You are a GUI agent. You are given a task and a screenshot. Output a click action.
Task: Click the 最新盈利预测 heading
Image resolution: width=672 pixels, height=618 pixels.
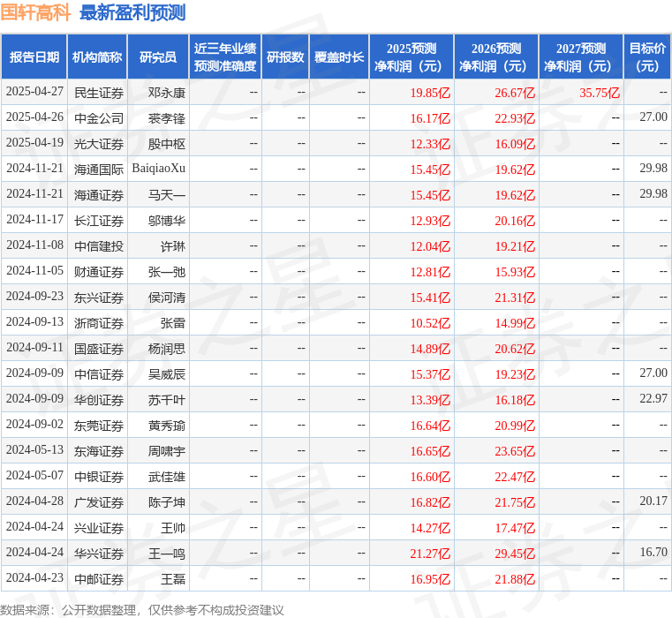tap(132, 12)
